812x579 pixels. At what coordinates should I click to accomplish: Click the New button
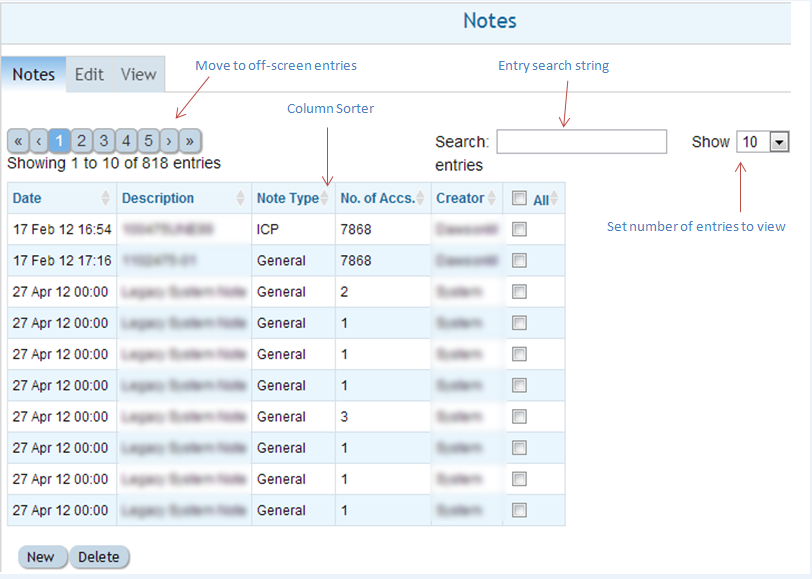(41, 557)
